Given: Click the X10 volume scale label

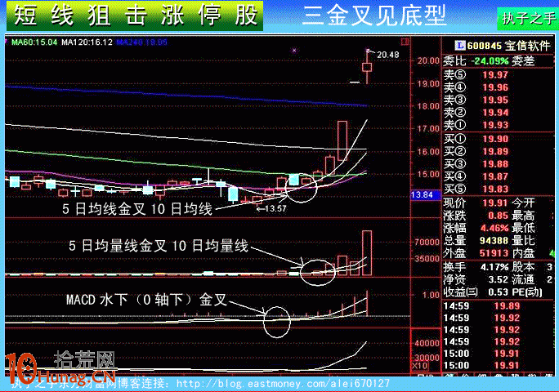Looking at the screenshot, I should tap(423, 365).
